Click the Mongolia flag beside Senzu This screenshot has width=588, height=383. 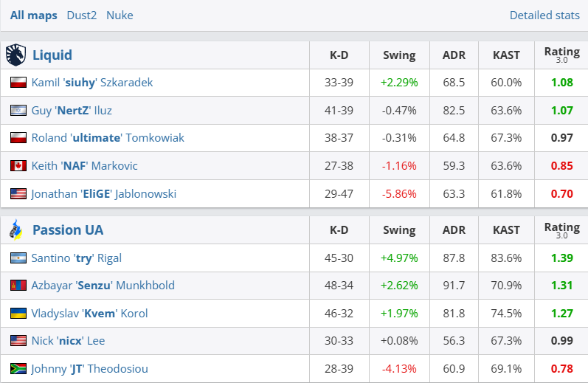pyautogui.click(x=18, y=286)
